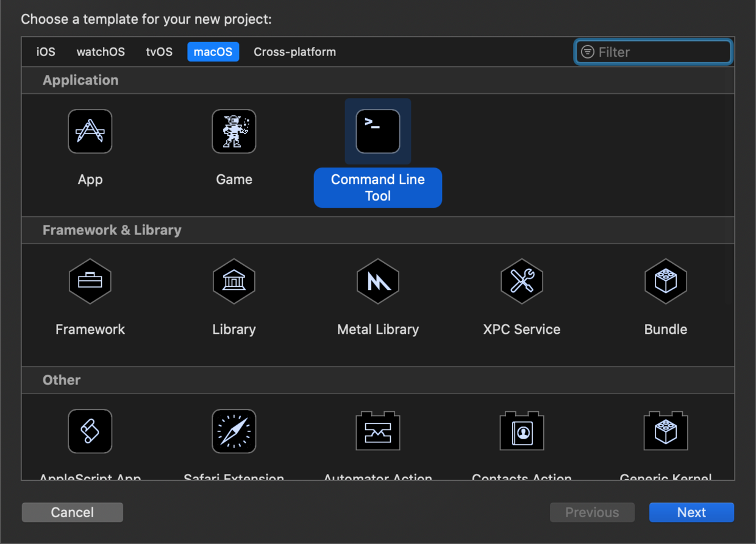Click the filter icon in search field

pos(587,52)
